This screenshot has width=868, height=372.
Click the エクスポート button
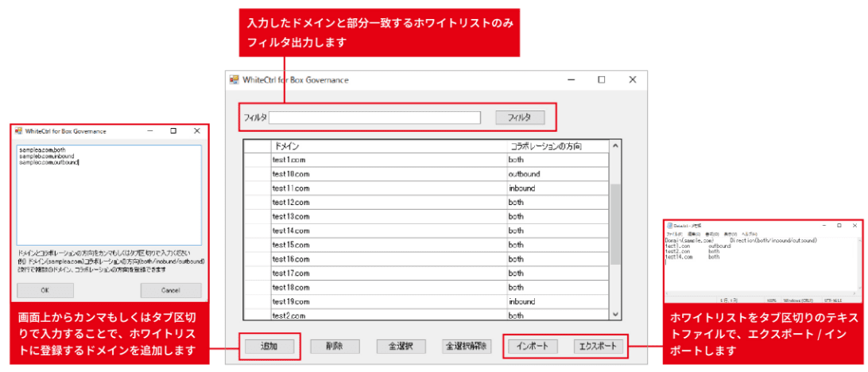599,347
